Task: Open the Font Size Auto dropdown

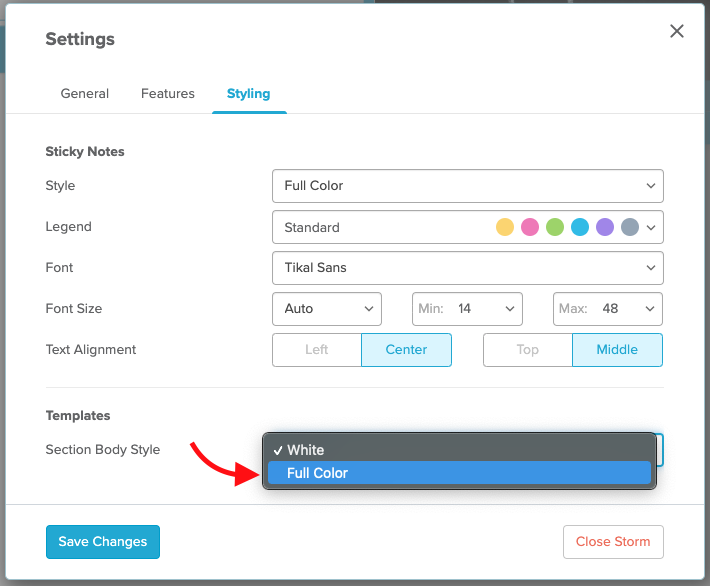Action: (327, 309)
